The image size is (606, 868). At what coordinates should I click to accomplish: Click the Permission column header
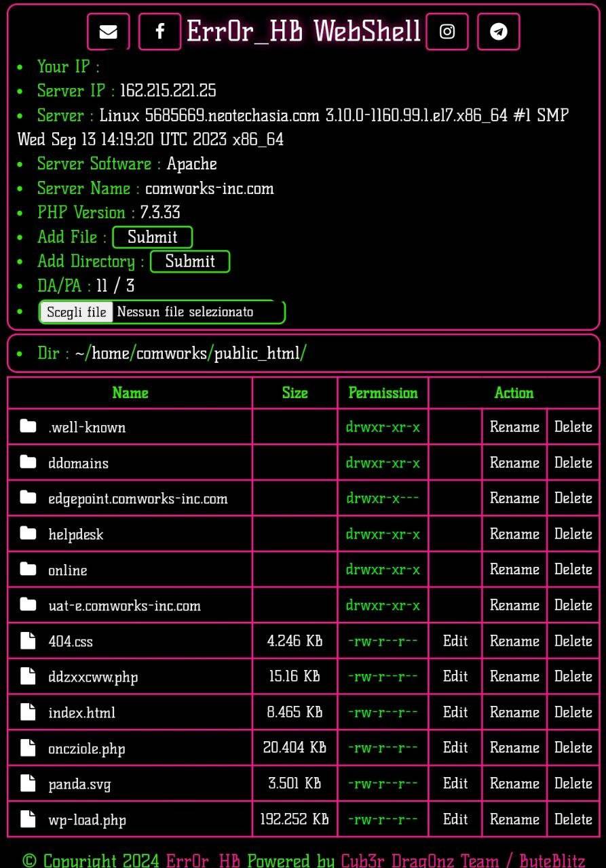pos(383,393)
